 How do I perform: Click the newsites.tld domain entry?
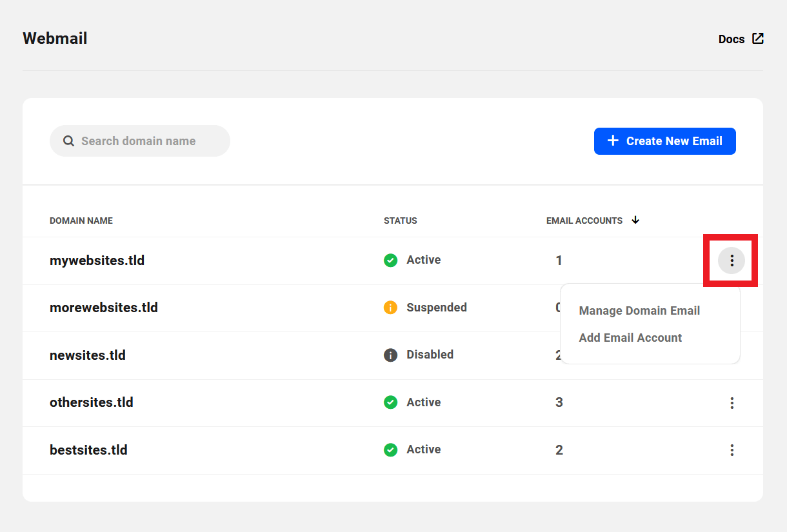pyautogui.click(x=88, y=355)
